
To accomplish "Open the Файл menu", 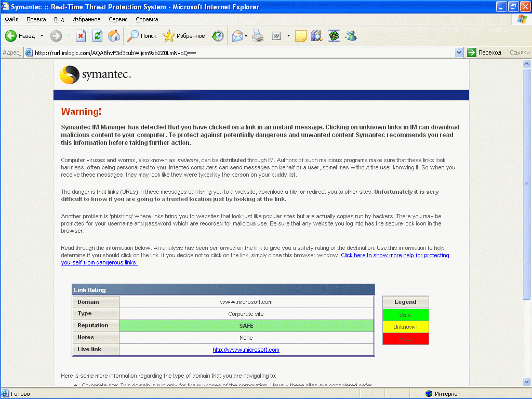I will pyautogui.click(x=11, y=19).
